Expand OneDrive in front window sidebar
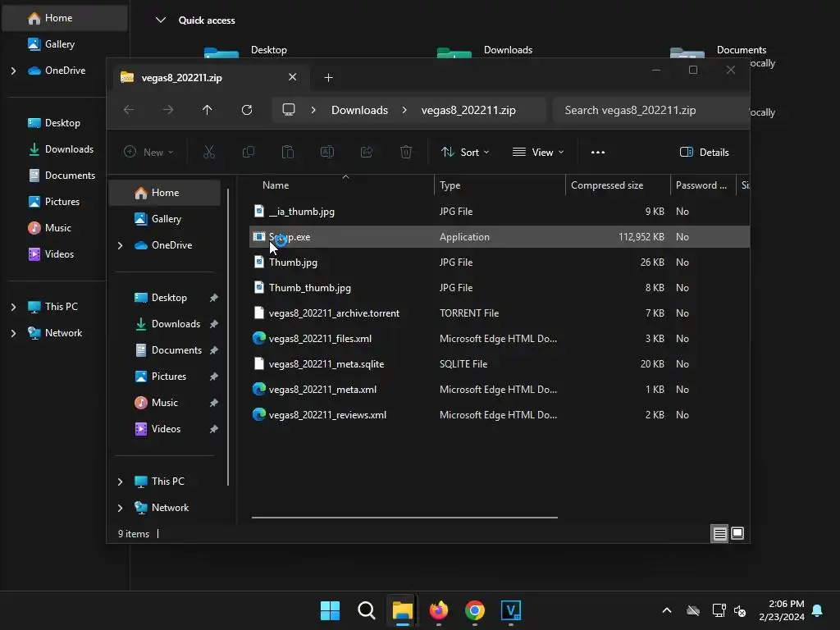Image resolution: width=840 pixels, height=630 pixels. [x=120, y=245]
